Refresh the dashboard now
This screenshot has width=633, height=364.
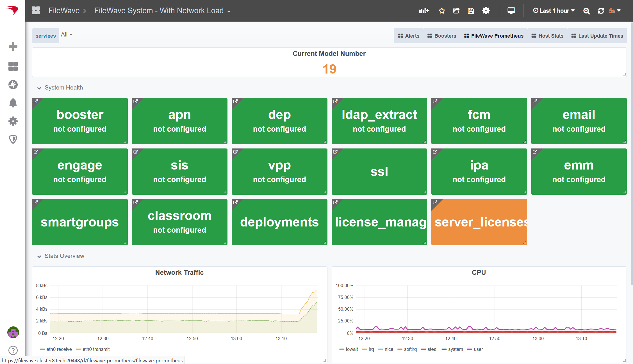601,11
